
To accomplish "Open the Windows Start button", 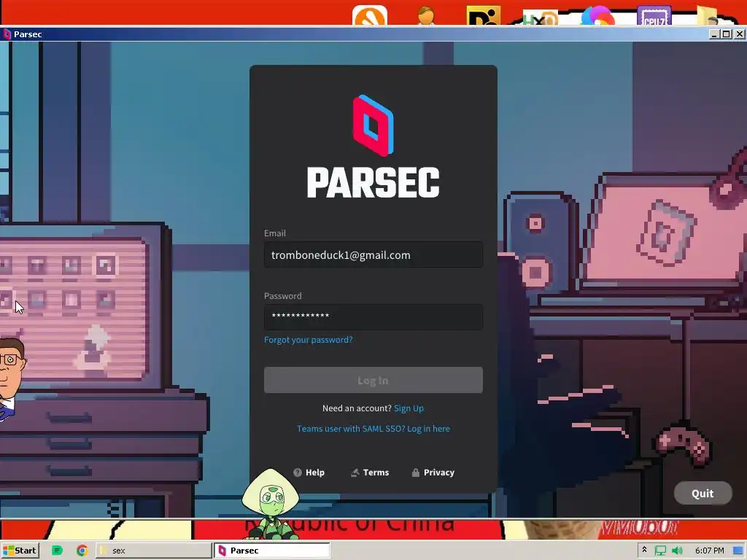I will point(20,551).
